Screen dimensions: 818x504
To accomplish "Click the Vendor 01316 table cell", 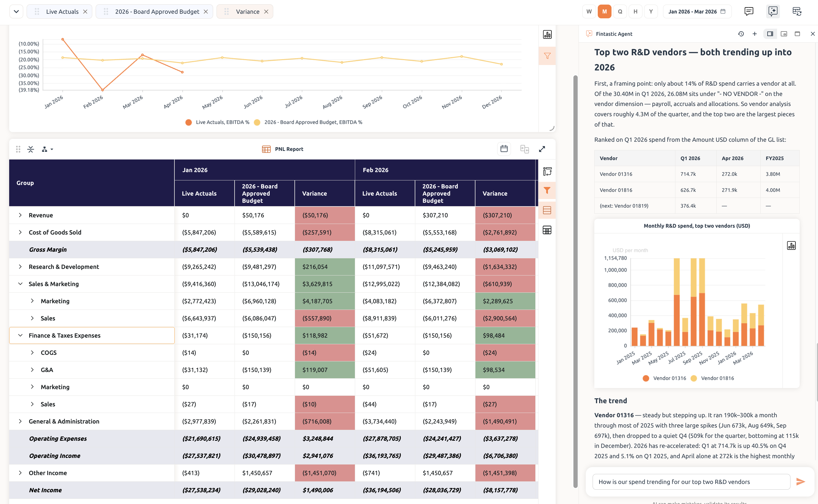I will click(x=634, y=174).
